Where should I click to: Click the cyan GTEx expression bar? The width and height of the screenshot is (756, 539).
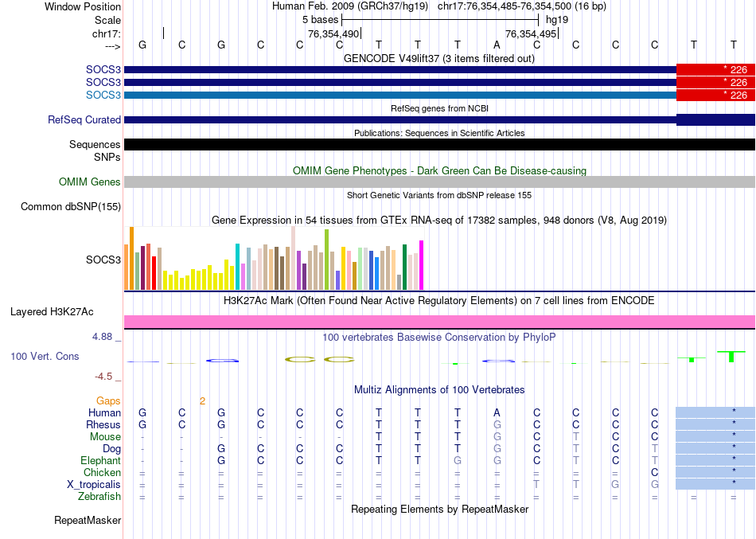[237, 267]
